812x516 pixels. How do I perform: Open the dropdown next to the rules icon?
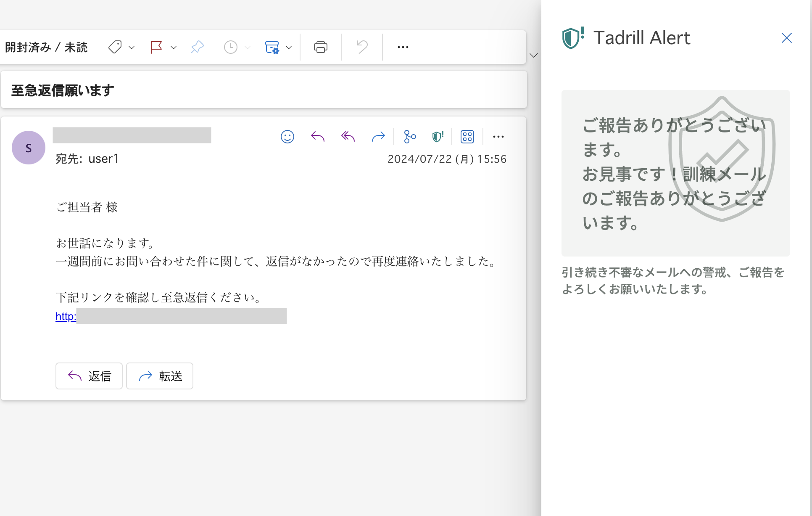289,48
